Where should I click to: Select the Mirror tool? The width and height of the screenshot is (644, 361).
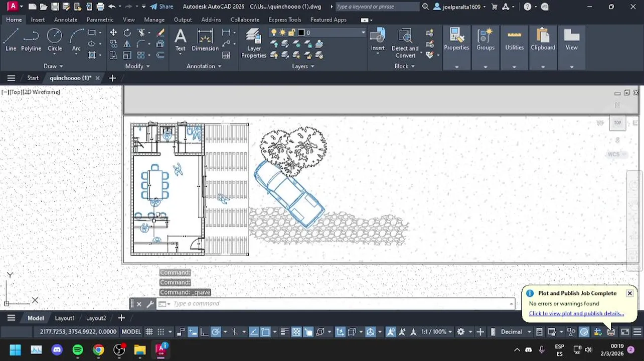127,44
